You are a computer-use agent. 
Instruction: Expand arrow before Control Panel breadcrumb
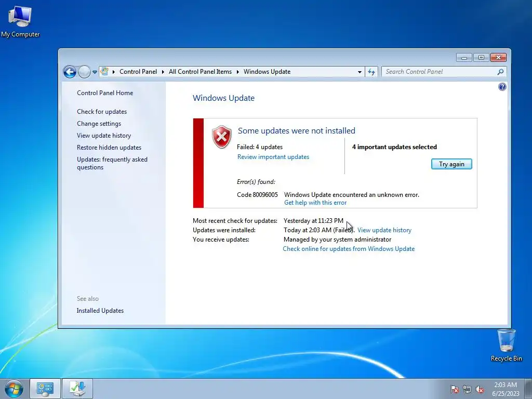tap(114, 72)
